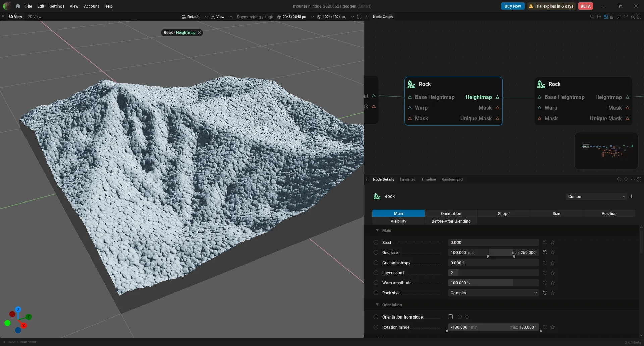
Task: Collapse the Orientation section
Action: tap(377, 305)
